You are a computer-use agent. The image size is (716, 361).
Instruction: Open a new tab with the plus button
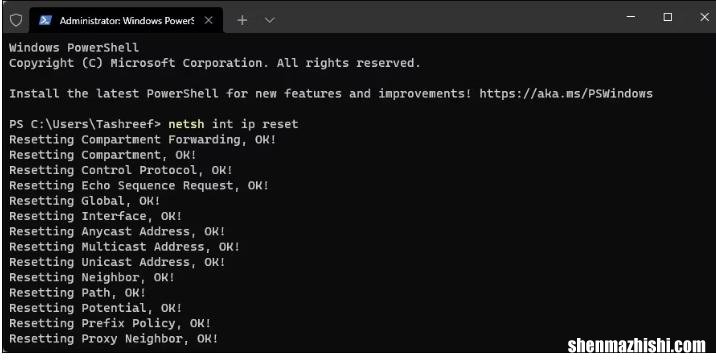[242, 20]
